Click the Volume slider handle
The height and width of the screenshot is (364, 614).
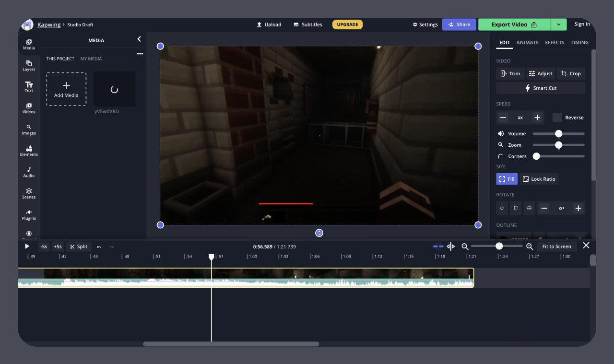[x=558, y=134]
